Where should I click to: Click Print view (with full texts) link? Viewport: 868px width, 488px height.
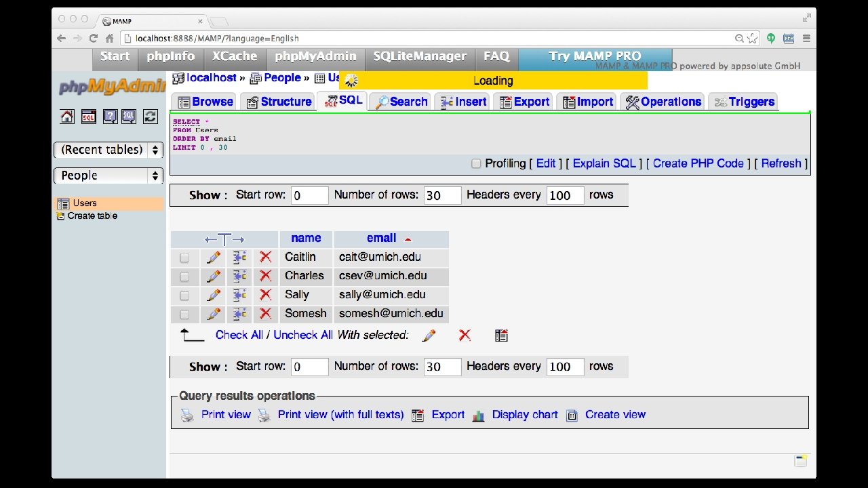(340, 415)
